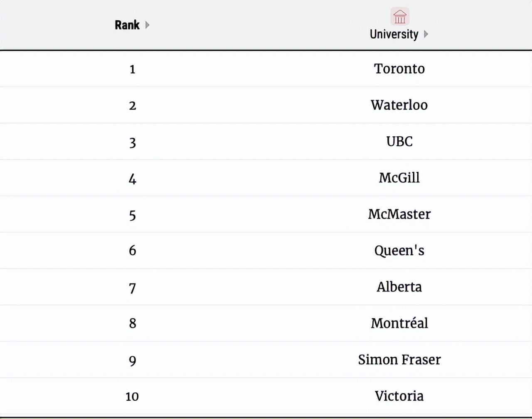This screenshot has width=532, height=419.
Task: Select the Queen's university row
Action: tap(399, 250)
